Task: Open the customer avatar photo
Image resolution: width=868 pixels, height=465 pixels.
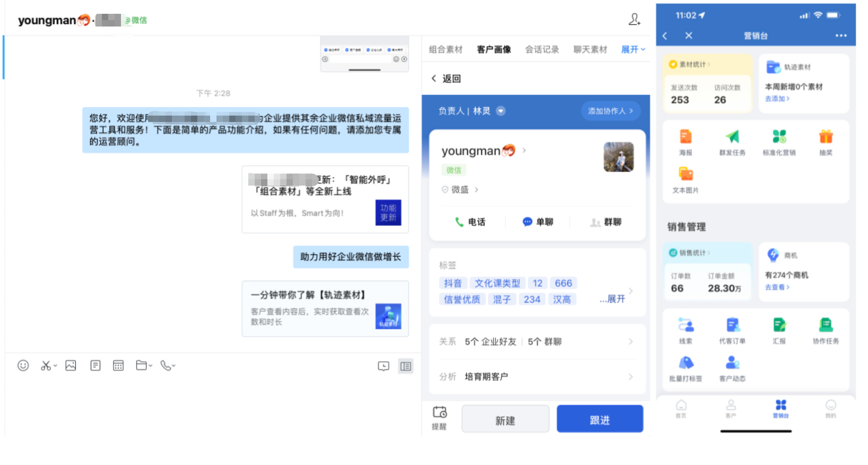Action: coord(619,157)
